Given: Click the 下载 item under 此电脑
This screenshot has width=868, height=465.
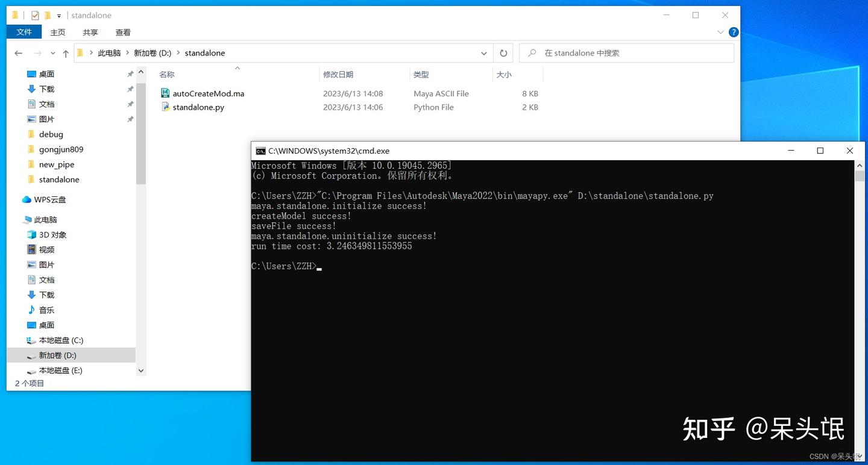Looking at the screenshot, I should [x=46, y=295].
